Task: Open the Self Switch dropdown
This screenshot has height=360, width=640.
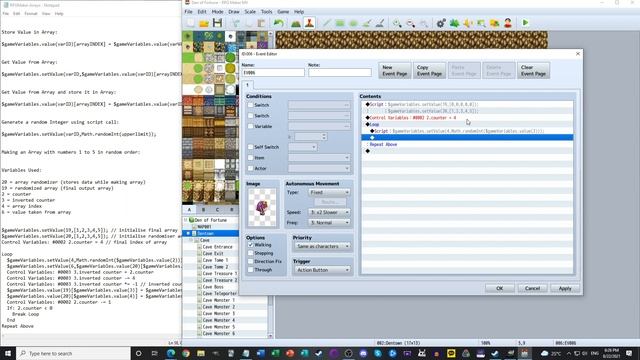Action: pyautogui.click(x=302, y=147)
